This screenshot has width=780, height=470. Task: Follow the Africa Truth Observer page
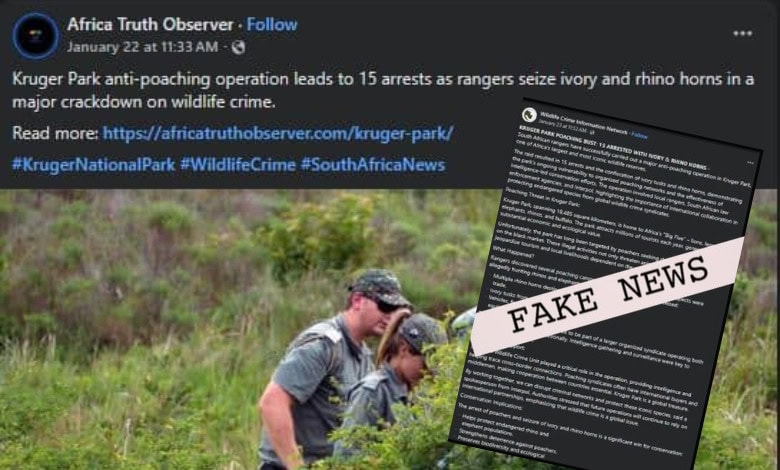[x=272, y=24]
